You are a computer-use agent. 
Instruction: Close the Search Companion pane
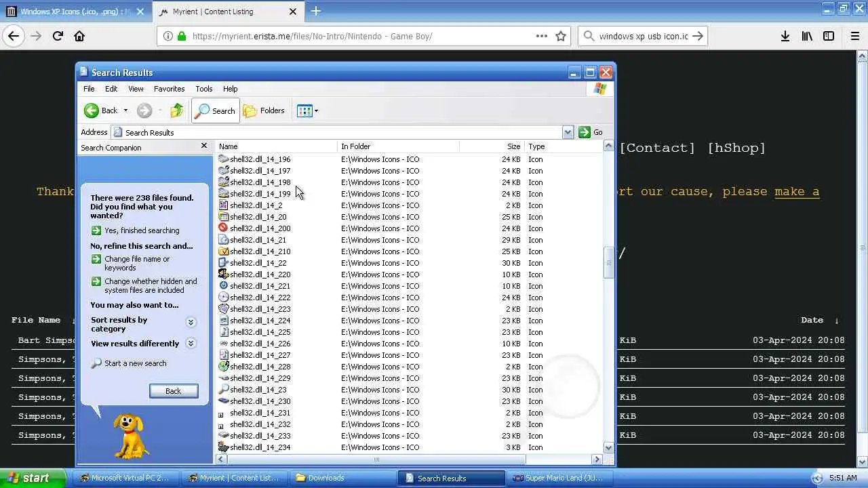(203, 146)
